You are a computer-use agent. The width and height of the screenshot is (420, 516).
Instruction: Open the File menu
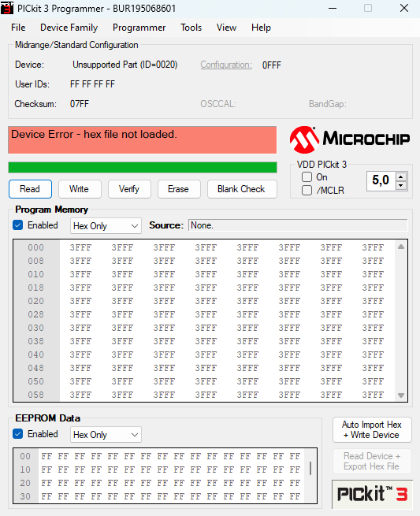click(x=18, y=28)
